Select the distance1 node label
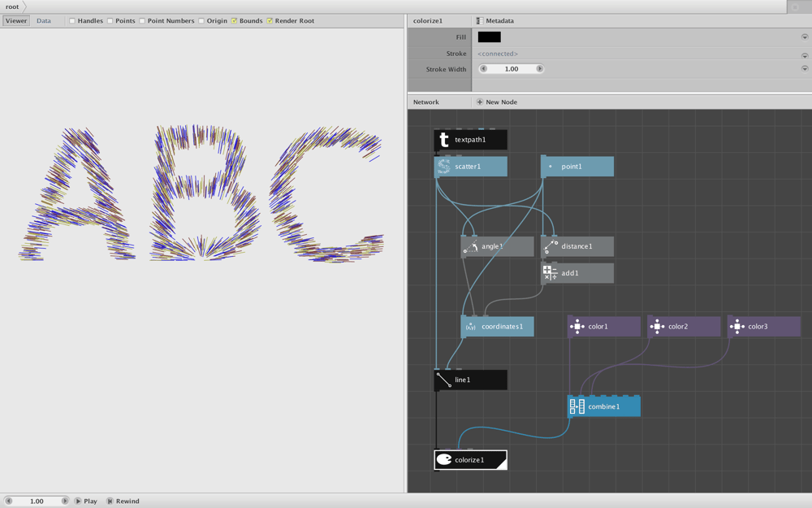This screenshot has height=508, width=812. point(577,247)
